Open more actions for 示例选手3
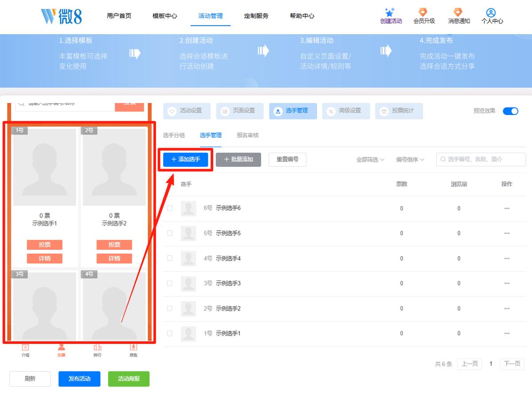This screenshot has height=399, width=532. click(x=507, y=283)
